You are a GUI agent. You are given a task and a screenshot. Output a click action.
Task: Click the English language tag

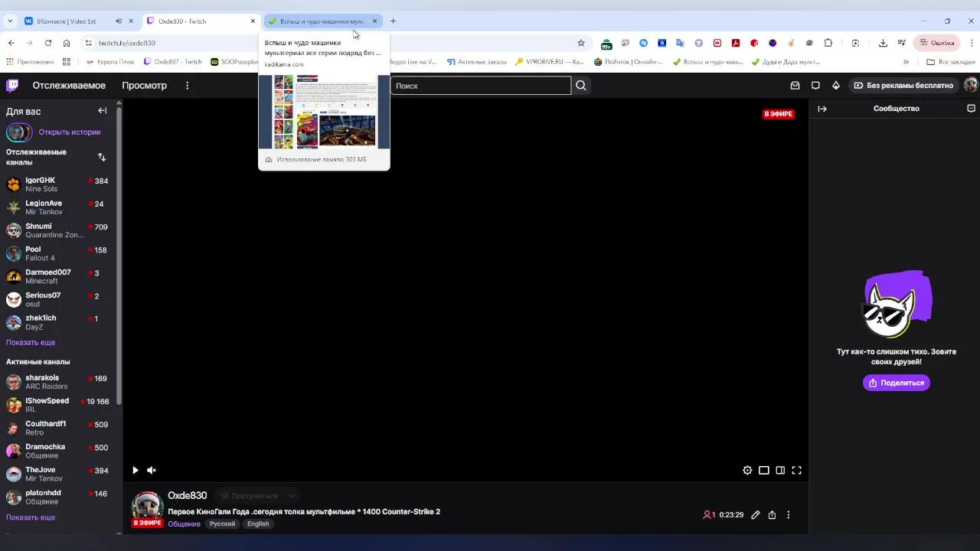[x=258, y=524]
